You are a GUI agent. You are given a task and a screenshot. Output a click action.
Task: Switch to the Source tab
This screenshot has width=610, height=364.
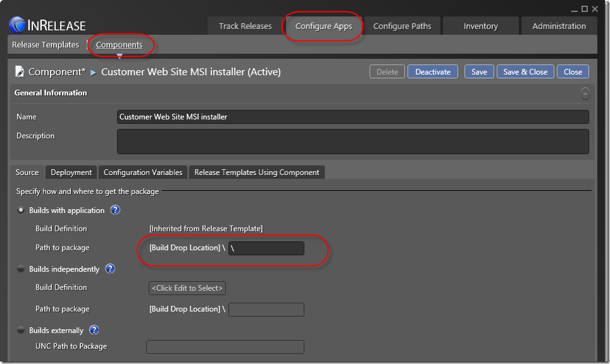click(x=27, y=173)
